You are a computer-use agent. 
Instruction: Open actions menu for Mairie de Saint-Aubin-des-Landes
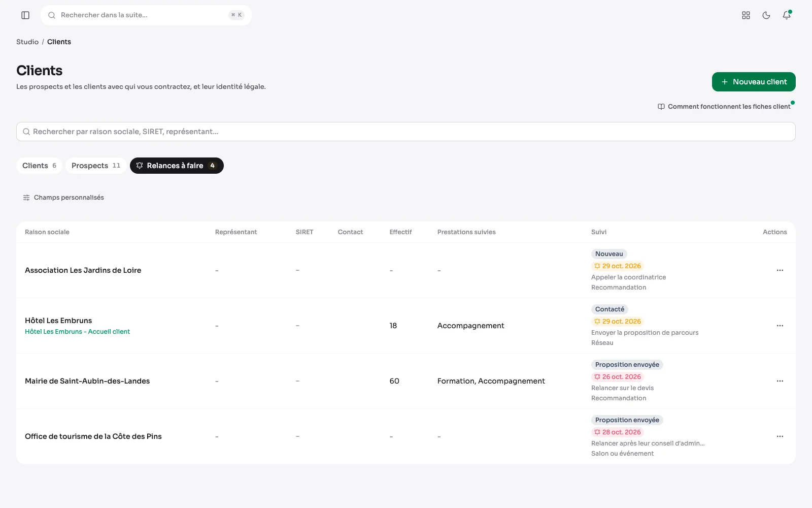(x=780, y=381)
